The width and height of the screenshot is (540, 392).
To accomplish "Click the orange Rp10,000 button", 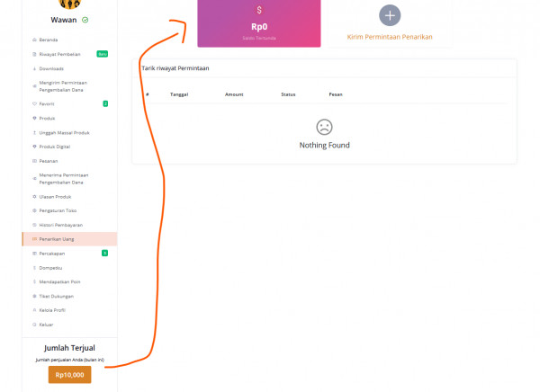I will 70,375.
